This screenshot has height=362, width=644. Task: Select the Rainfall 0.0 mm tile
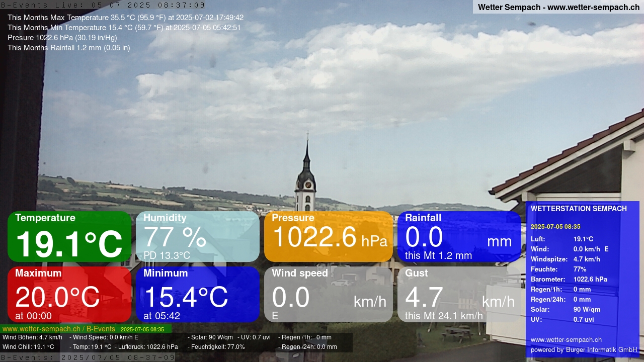(x=459, y=236)
